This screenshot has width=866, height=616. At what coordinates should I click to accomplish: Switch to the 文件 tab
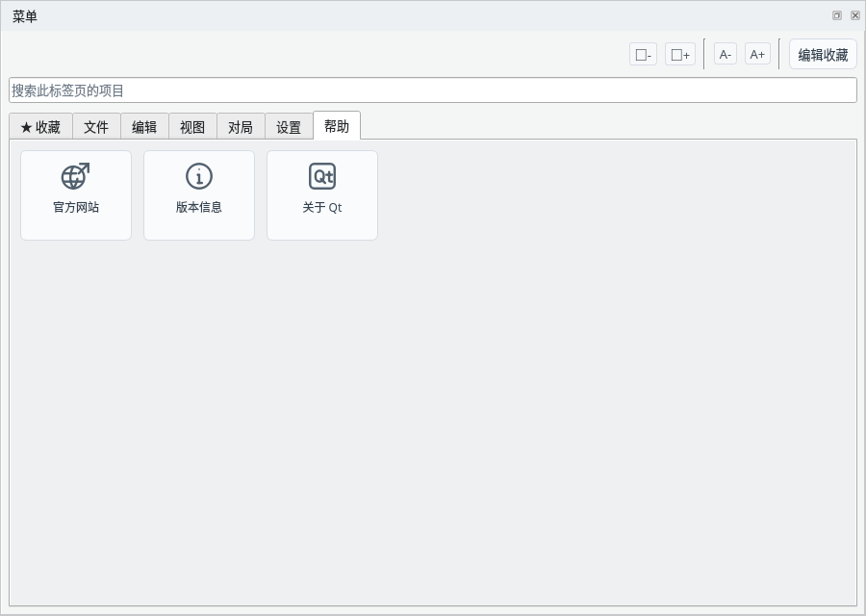click(x=96, y=126)
